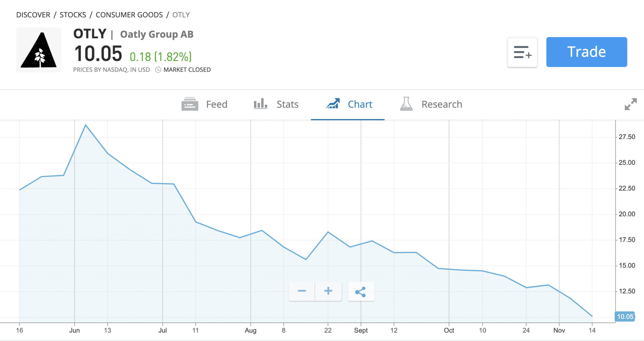Add OTLY to watchlist icon button
This screenshot has width=644, height=341.
tap(522, 52)
